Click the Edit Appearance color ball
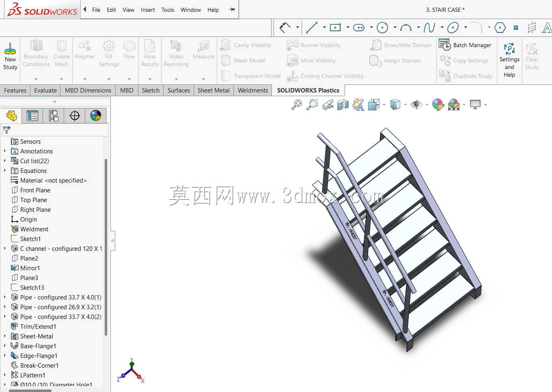 click(438, 105)
